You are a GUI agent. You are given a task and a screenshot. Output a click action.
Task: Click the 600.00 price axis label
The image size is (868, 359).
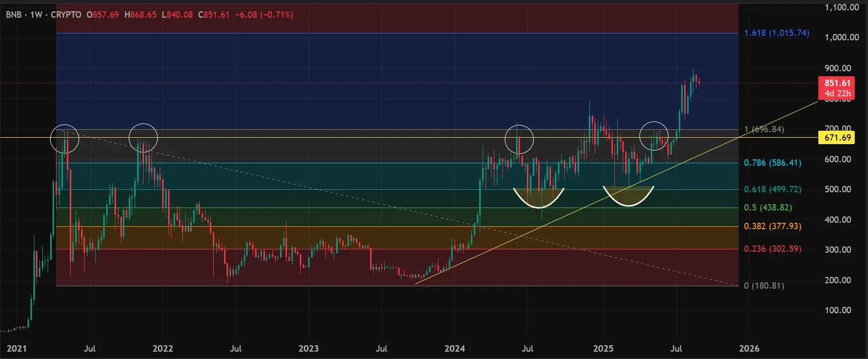click(x=838, y=159)
